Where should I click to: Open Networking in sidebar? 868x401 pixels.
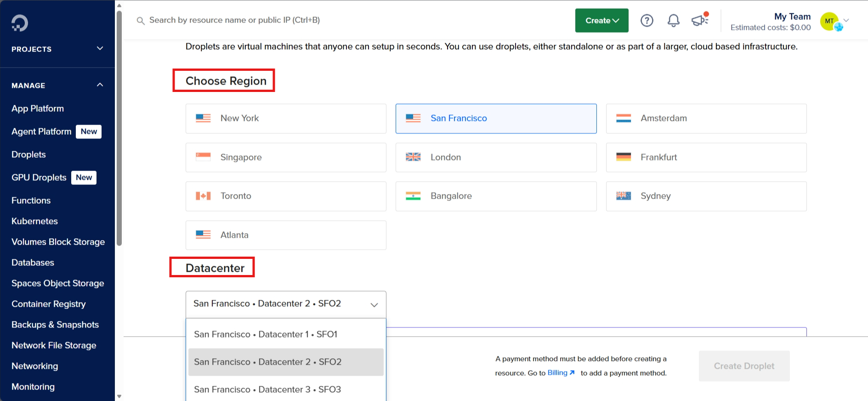[34, 366]
